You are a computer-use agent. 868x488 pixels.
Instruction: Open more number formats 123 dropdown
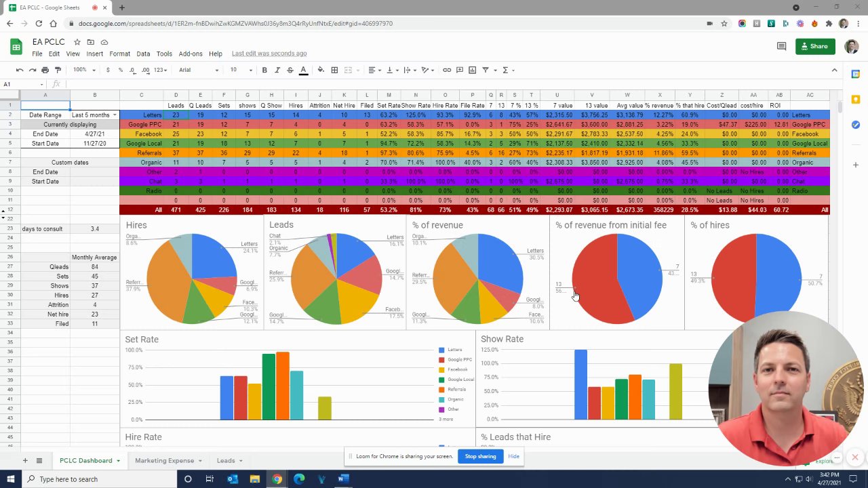[x=160, y=70]
